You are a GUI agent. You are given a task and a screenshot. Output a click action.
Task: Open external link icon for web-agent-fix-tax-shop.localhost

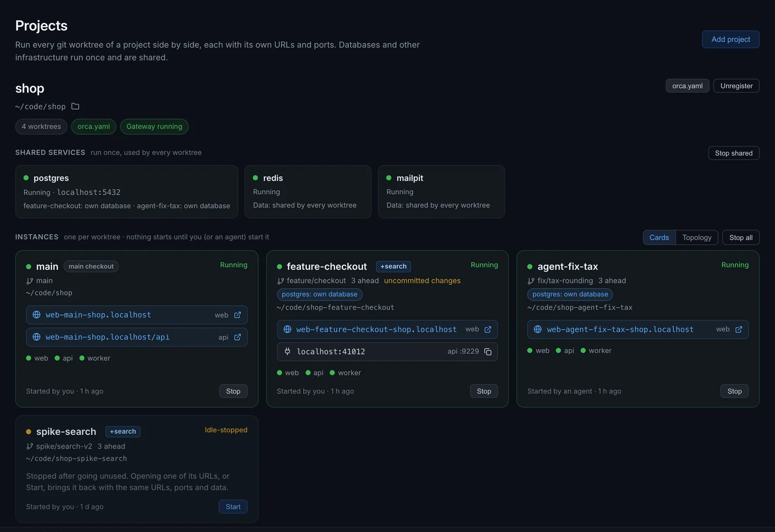(x=739, y=330)
